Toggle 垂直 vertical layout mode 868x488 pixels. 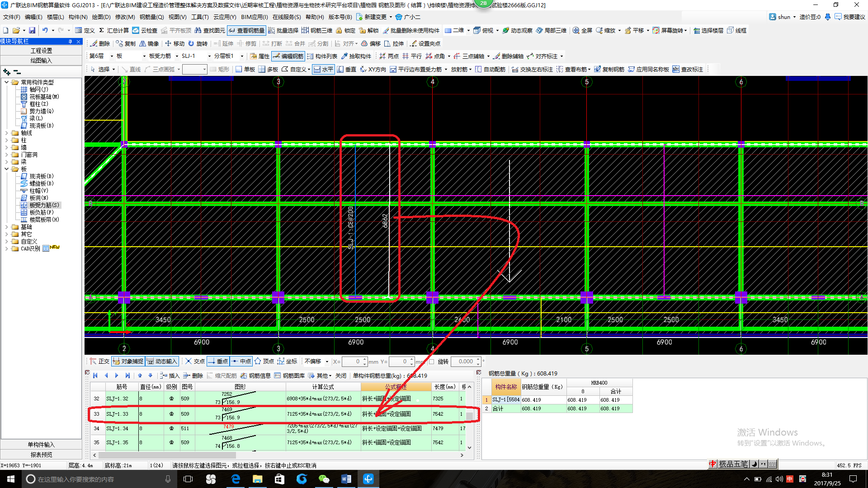pos(346,69)
